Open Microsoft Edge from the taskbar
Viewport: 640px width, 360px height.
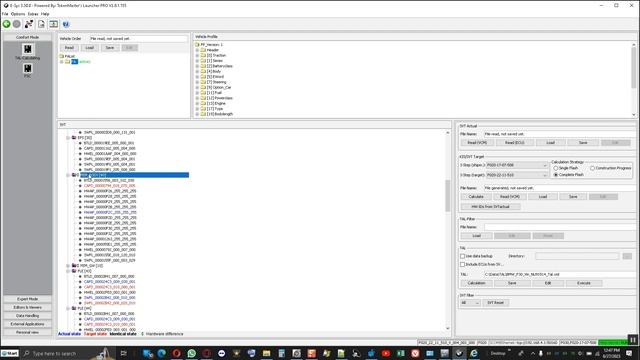click(162, 353)
